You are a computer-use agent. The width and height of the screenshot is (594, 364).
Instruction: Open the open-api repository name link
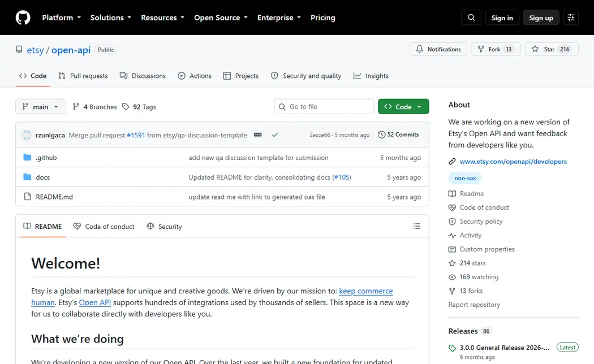click(71, 50)
